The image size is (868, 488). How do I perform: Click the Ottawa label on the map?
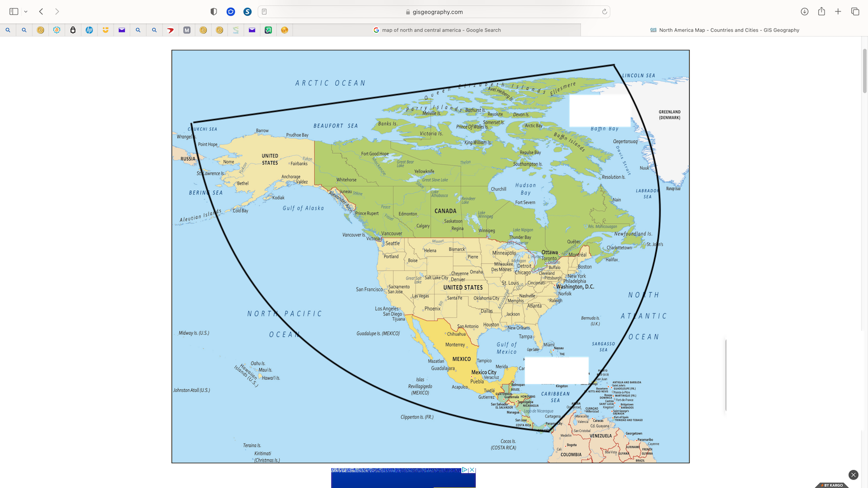click(550, 252)
